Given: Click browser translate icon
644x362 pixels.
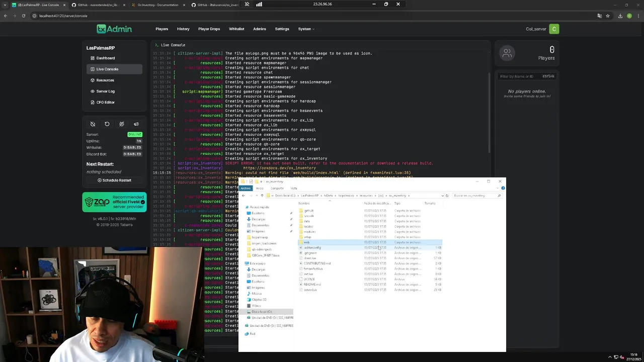Looking at the screenshot, I should tap(599, 16).
